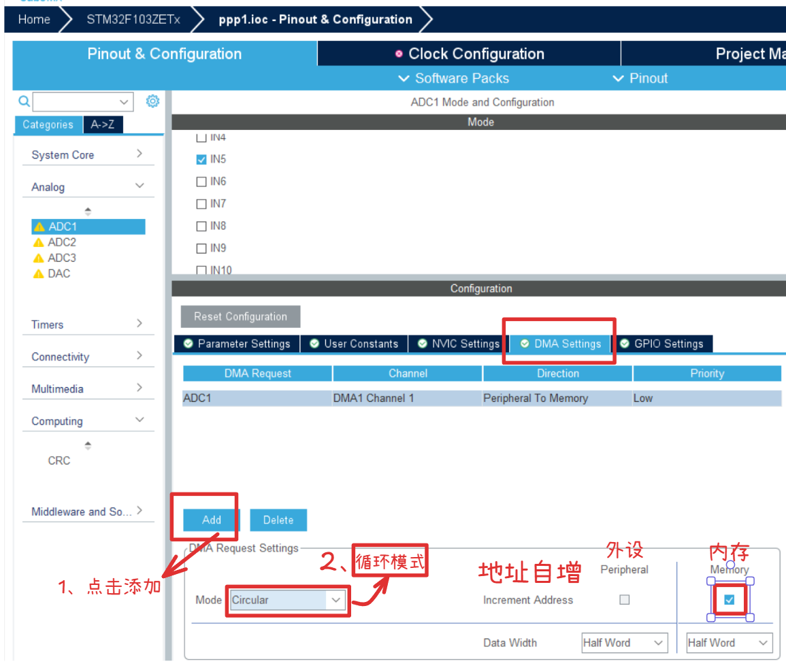786x672 pixels.
Task: Open the NVIC Settings tab
Action: pos(459,343)
